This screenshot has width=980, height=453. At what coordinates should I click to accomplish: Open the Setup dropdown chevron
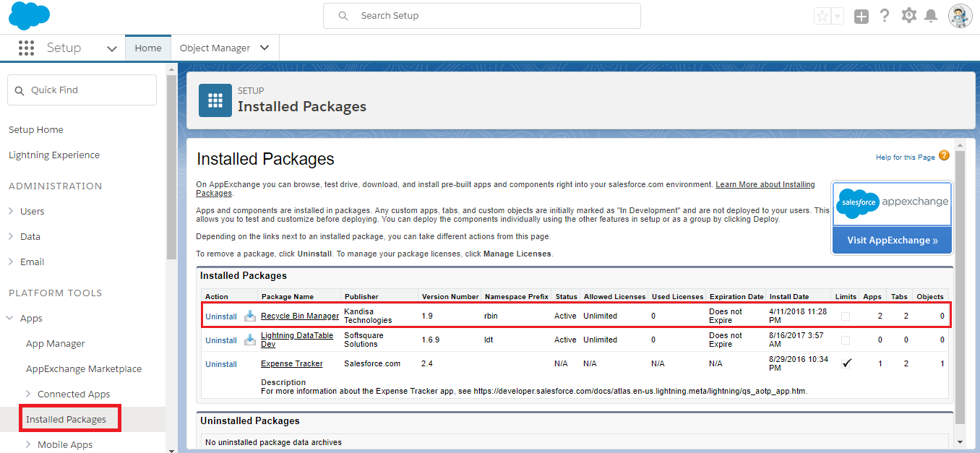[111, 48]
